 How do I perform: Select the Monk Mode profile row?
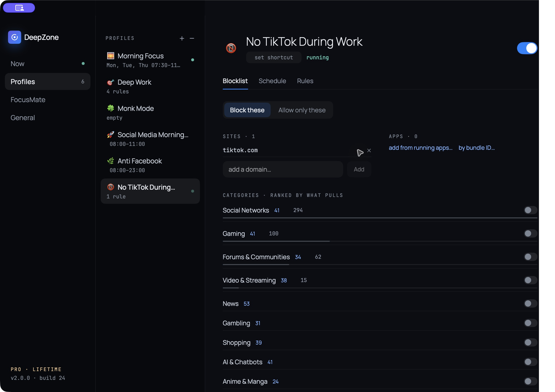(150, 113)
